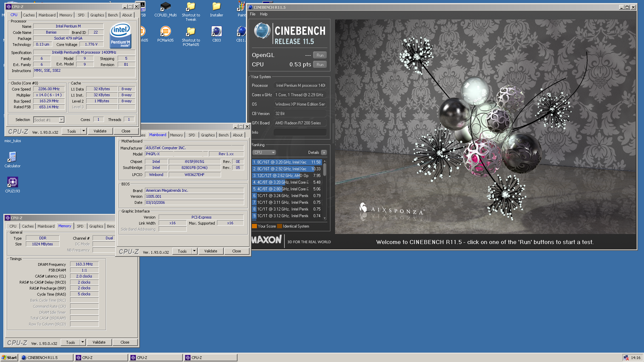This screenshot has height=362, width=644.
Task: Click the Your Score orange legend swatch
Action: [x=254, y=226]
